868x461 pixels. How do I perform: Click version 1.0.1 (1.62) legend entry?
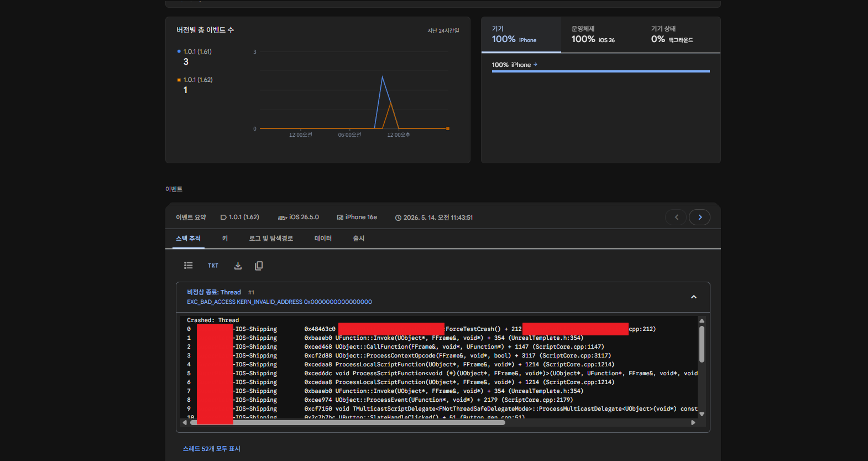(x=198, y=80)
